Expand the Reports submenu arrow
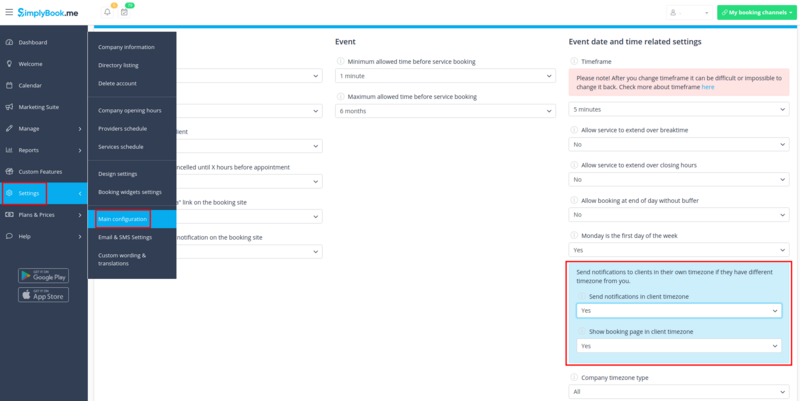This screenshot has width=800, height=401. point(80,151)
